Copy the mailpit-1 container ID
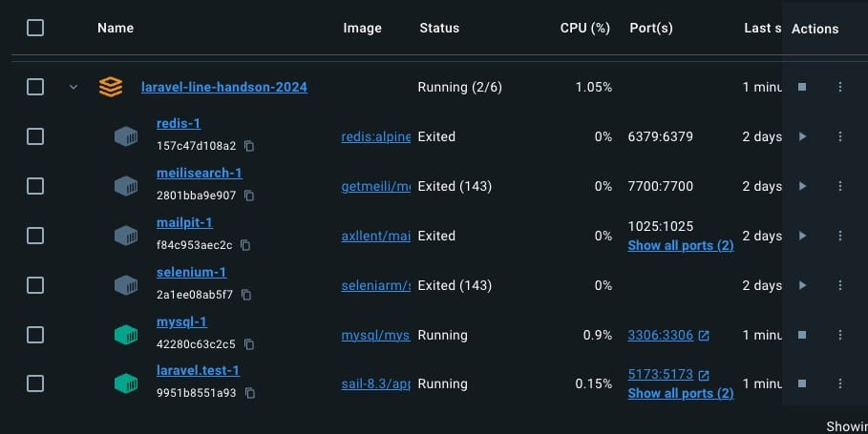The height and width of the screenshot is (434, 868). (245, 245)
